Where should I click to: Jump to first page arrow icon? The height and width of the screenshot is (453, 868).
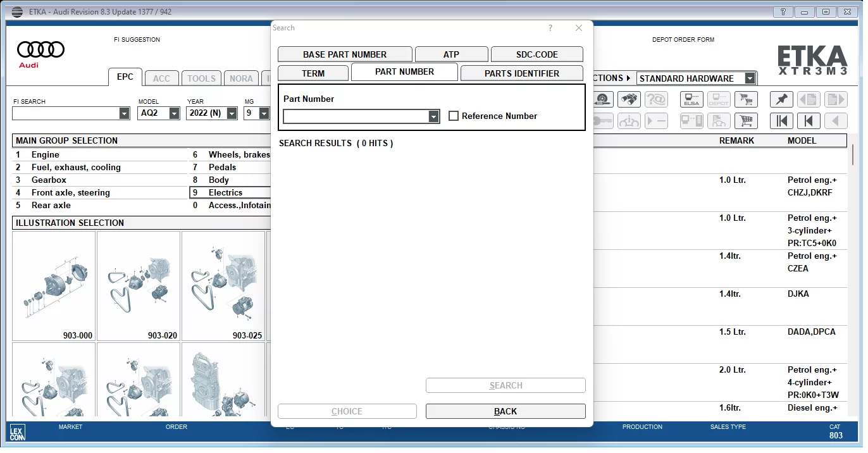[781, 121]
